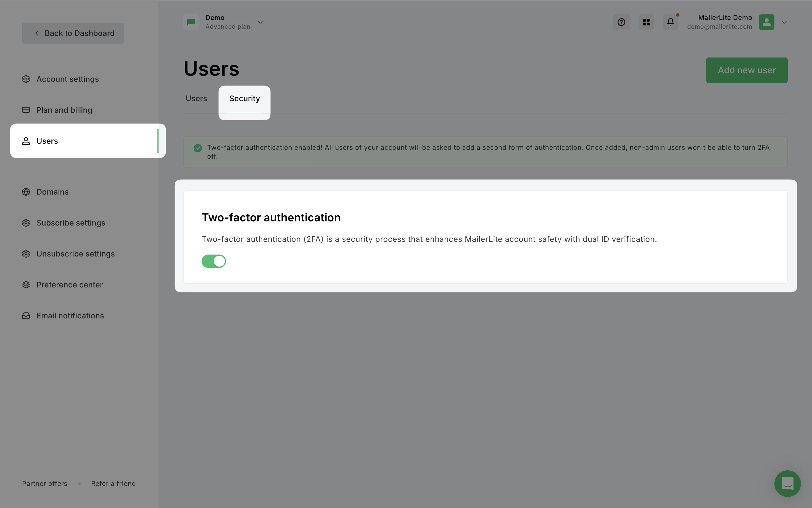Go Back to Dashboard
The width and height of the screenshot is (812, 508).
[73, 33]
